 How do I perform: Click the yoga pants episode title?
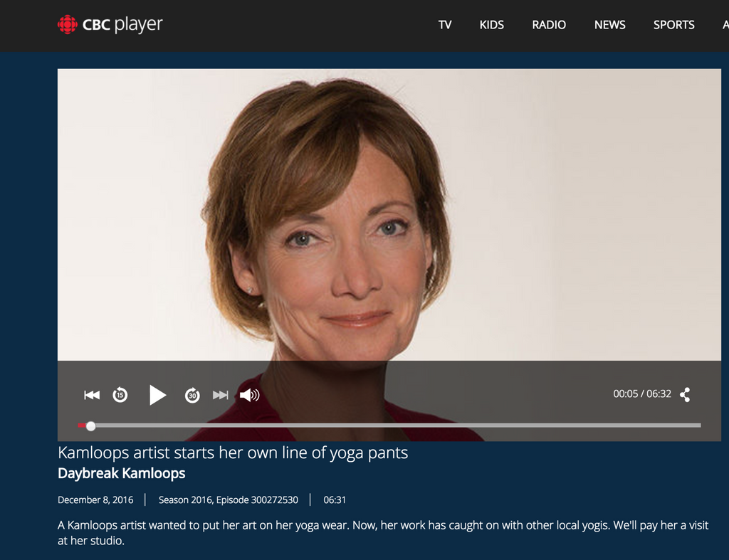233,453
